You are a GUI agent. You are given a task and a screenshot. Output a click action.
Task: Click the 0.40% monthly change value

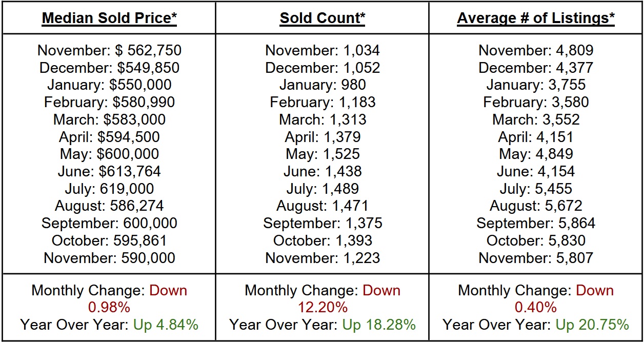coord(536,308)
